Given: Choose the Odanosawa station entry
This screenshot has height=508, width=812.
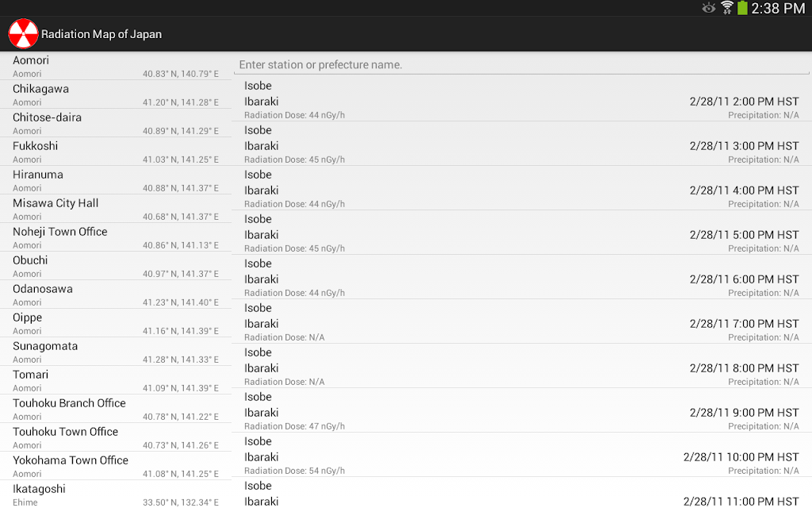Looking at the screenshot, I should point(116,294).
